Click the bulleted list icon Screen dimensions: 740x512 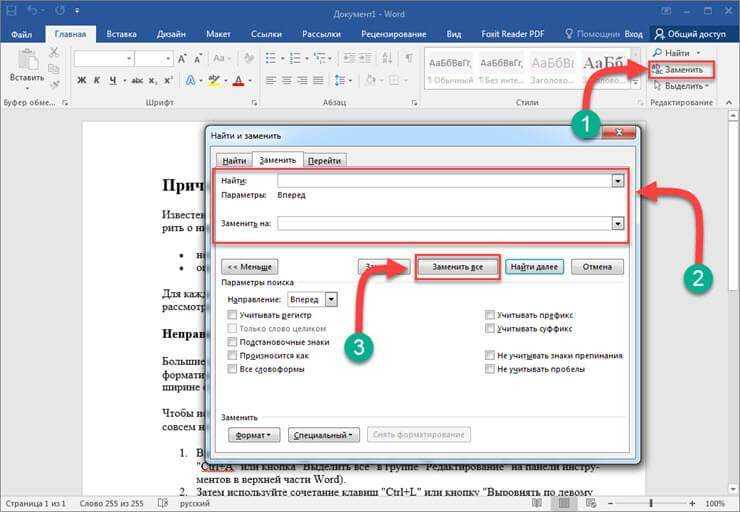(x=271, y=59)
